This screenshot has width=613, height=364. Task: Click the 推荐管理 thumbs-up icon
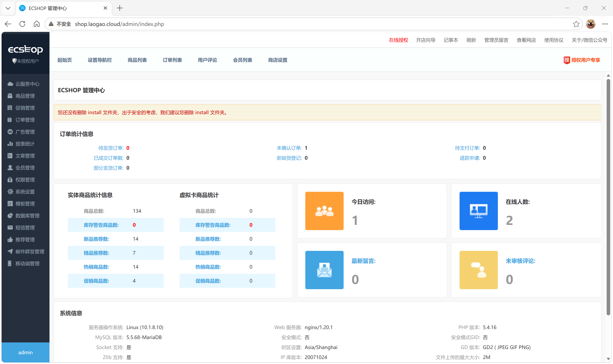point(10,240)
